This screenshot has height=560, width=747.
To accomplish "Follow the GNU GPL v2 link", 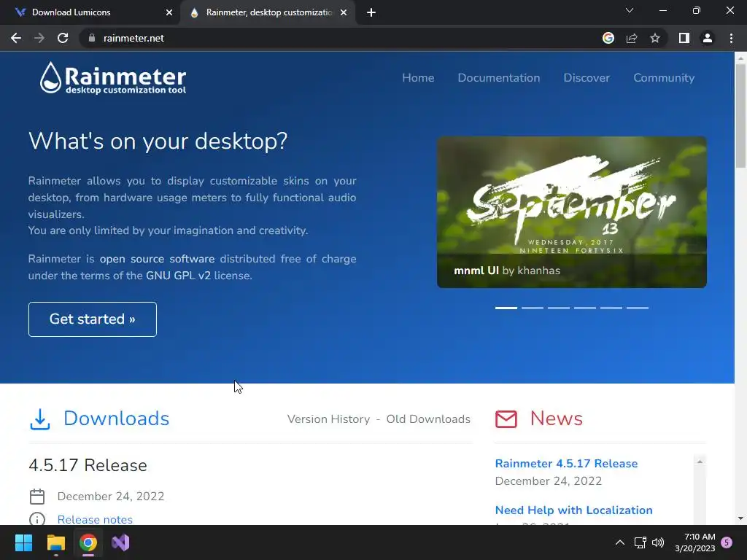I will tap(178, 276).
